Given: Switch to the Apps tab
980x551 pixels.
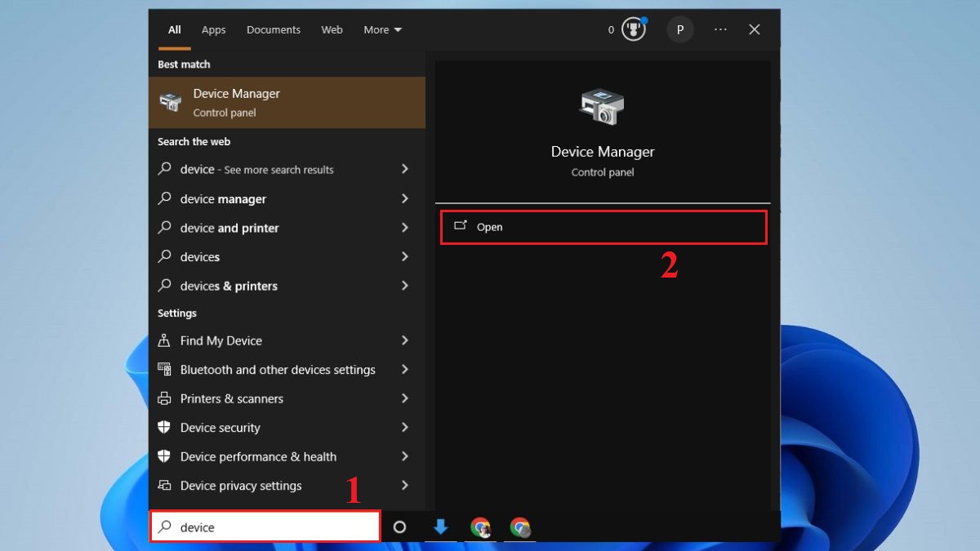Looking at the screenshot, I should click(x=213, y=30).
